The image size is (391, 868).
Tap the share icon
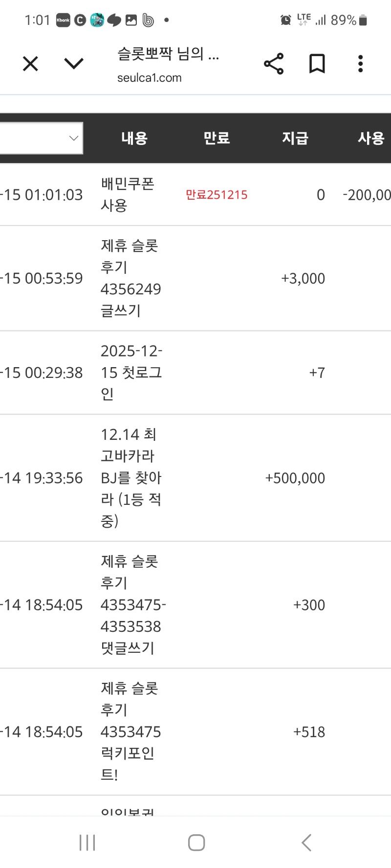tap(274, 63)
